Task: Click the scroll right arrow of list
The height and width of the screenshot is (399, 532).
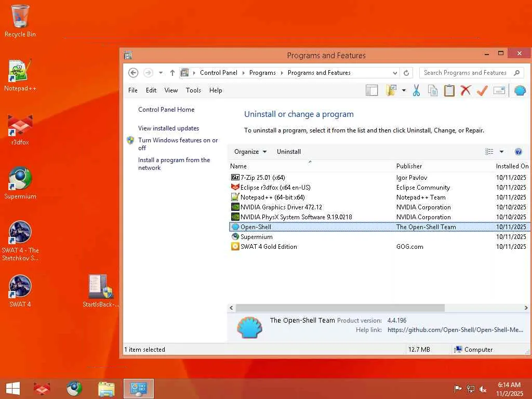Action: pyautogui.click(x=526, y=308)
